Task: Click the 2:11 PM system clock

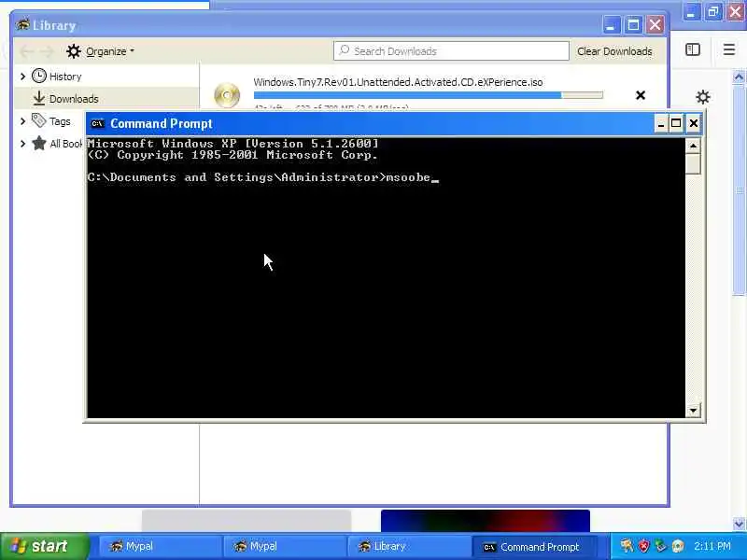Action: [x=712, y=546]
